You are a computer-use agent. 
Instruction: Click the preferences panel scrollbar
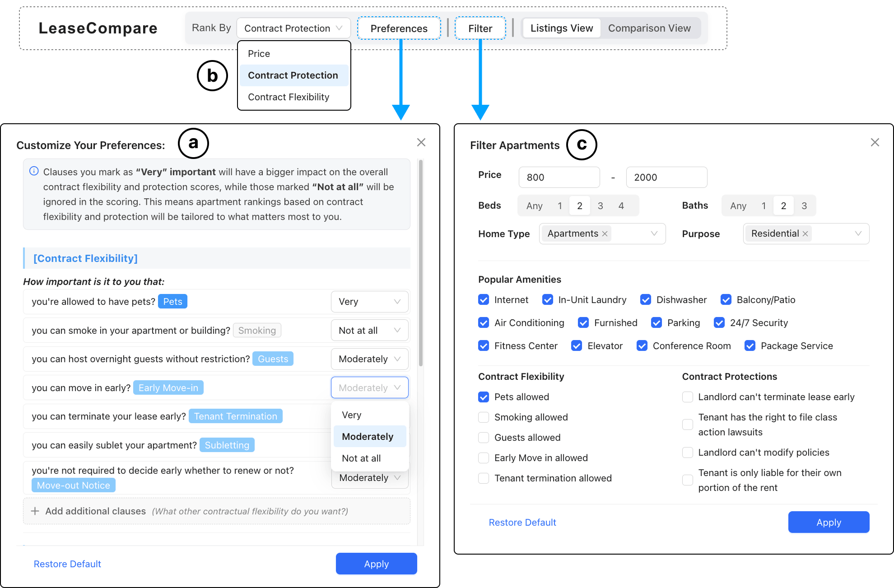tap(421, 262)
